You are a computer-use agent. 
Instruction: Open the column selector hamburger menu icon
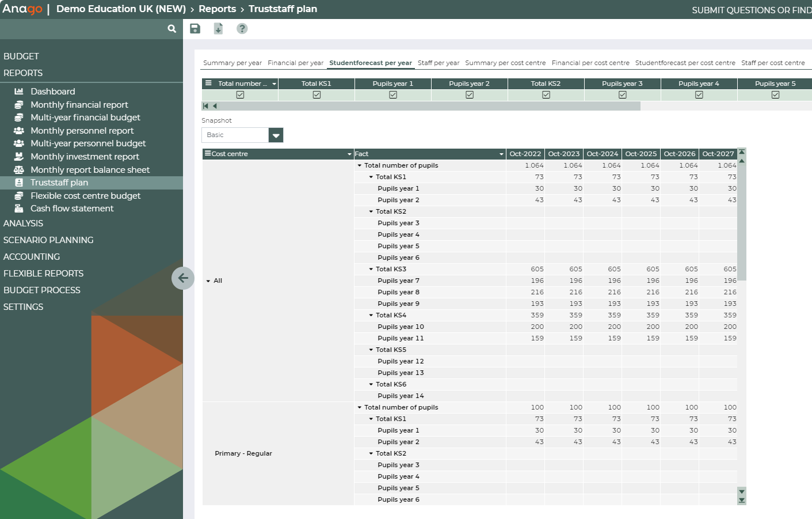click(x=208, y=84)
